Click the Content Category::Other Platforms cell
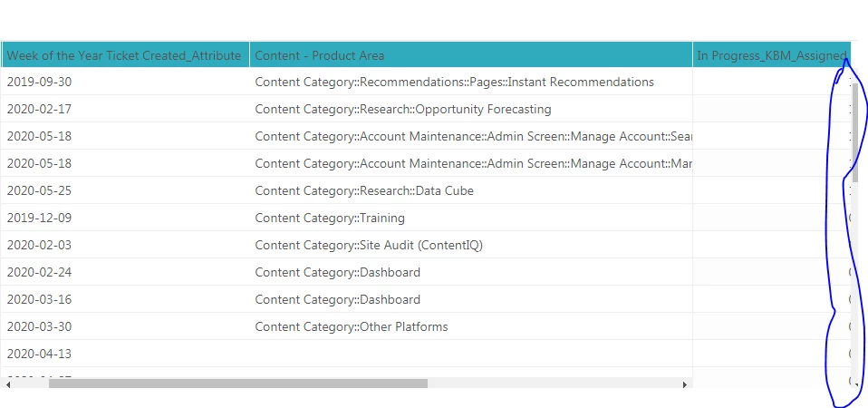This screenshot has height=408, width=868. coord(352,326)
